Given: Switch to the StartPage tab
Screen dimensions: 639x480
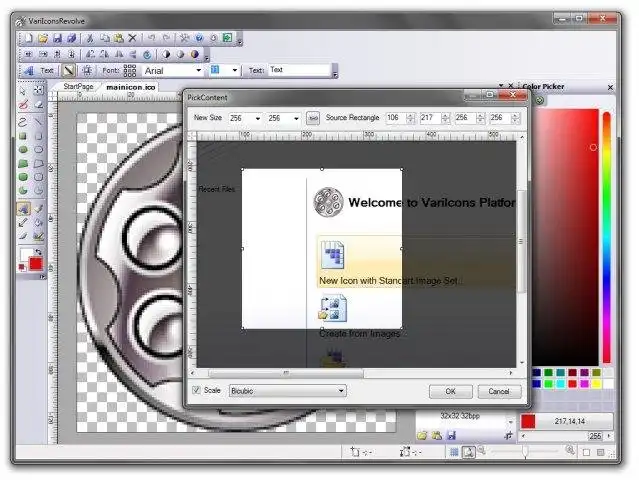Looking at the screenshot, I should click(78, 86).
